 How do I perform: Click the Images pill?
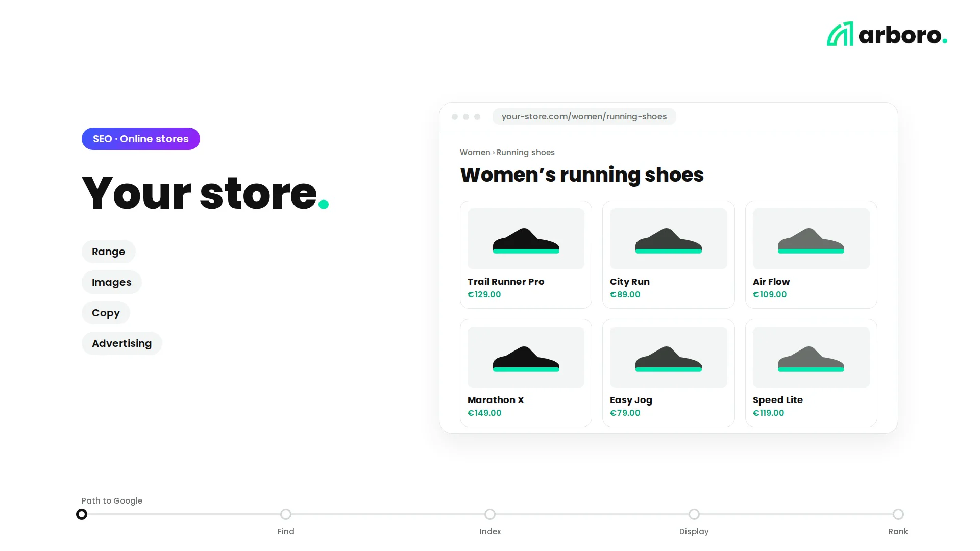pyautogui.click(x=111, y=282)
